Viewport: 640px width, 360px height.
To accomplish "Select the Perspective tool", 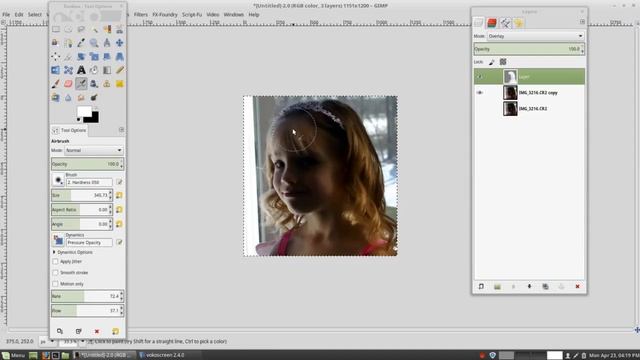I will (120, 56).
